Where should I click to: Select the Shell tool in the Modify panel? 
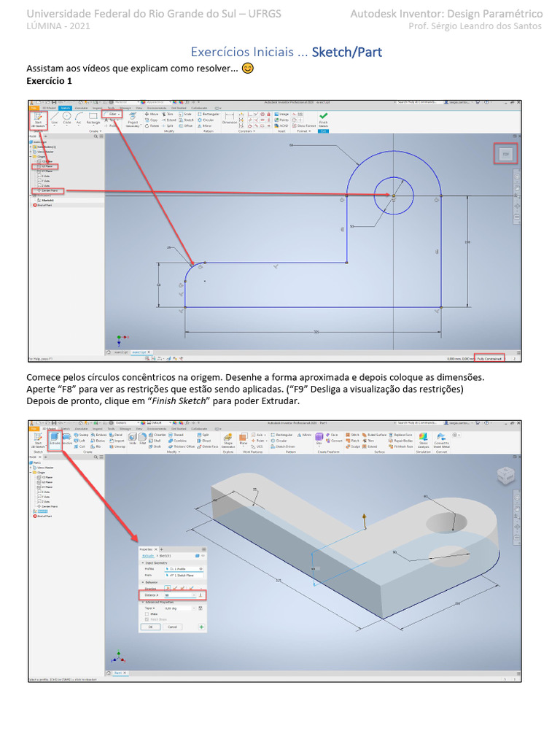click(155, 441)
